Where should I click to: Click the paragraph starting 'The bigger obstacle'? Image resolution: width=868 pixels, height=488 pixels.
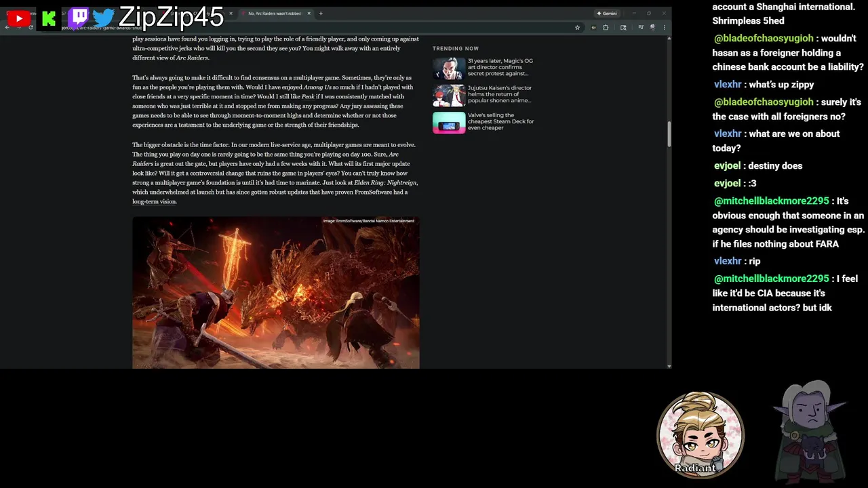(275, 173)
